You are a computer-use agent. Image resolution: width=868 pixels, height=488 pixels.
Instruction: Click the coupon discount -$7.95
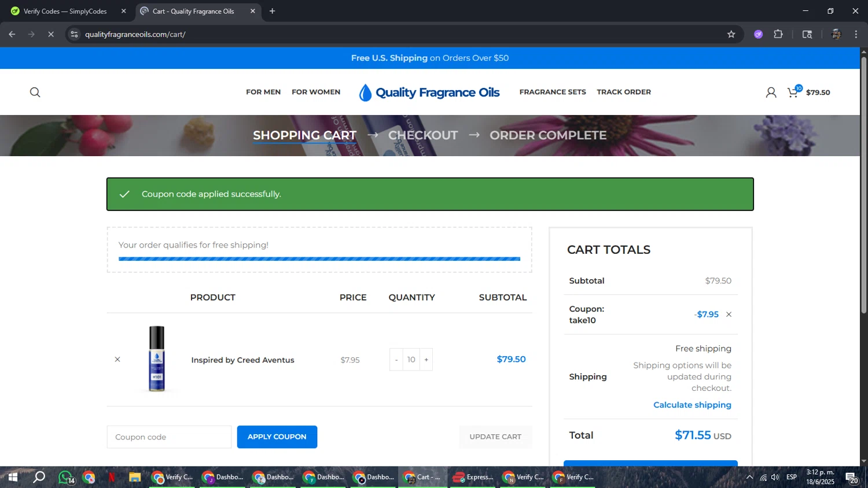point(707,315)
